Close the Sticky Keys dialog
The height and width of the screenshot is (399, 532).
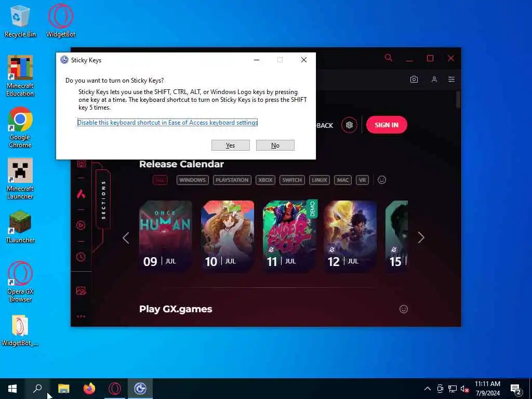tap(303, 60)
